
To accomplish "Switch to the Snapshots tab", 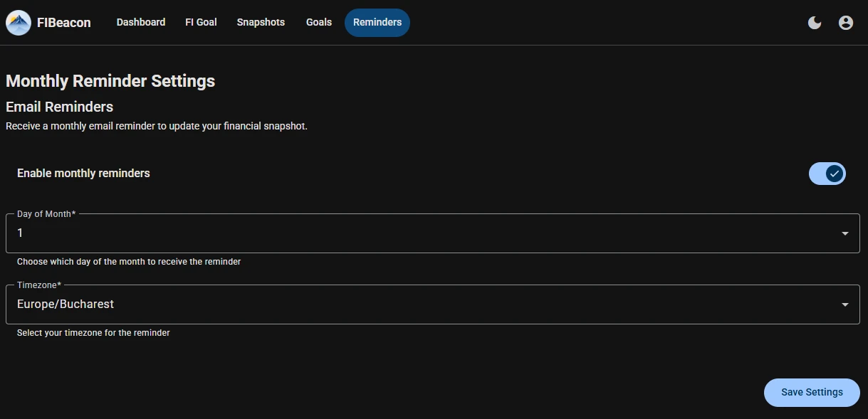I will [x=261, y=22].
